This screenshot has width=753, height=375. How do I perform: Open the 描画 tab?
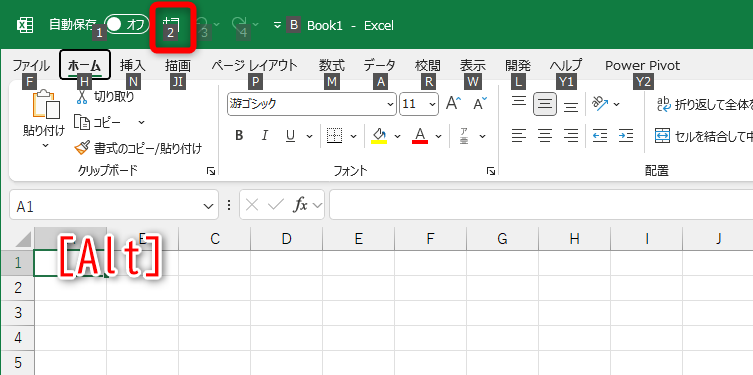[x=178, y=65]
